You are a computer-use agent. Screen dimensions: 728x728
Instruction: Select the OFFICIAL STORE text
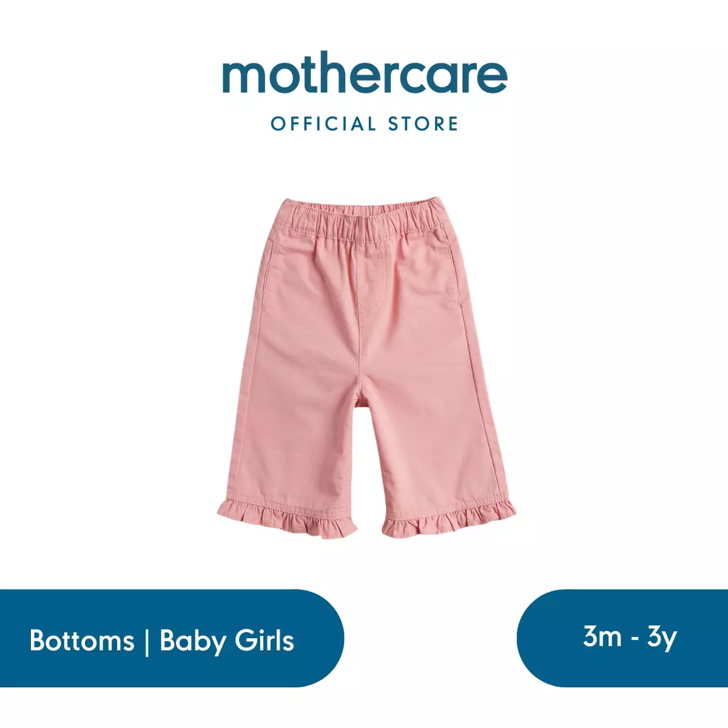(x=365, y=124)
